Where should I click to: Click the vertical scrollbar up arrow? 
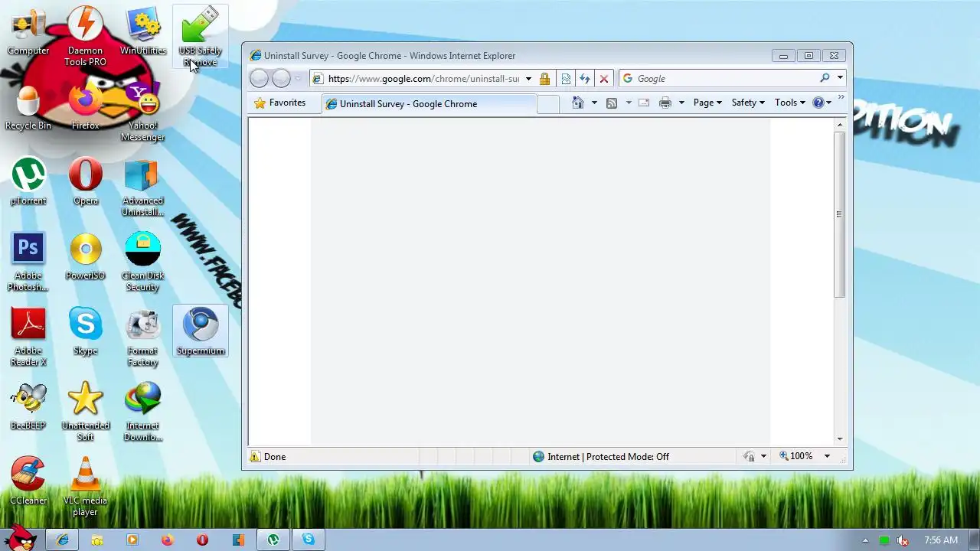pos(840,124)
